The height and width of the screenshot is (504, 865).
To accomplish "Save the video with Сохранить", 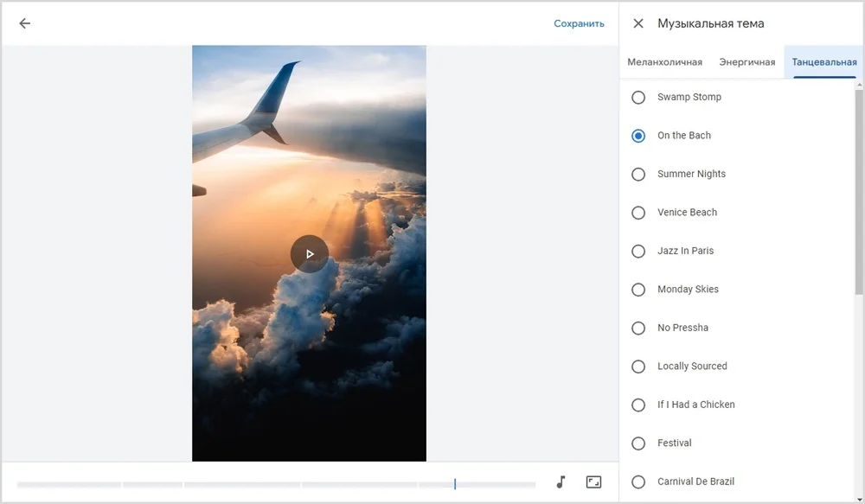I will [x=579, y=23].
